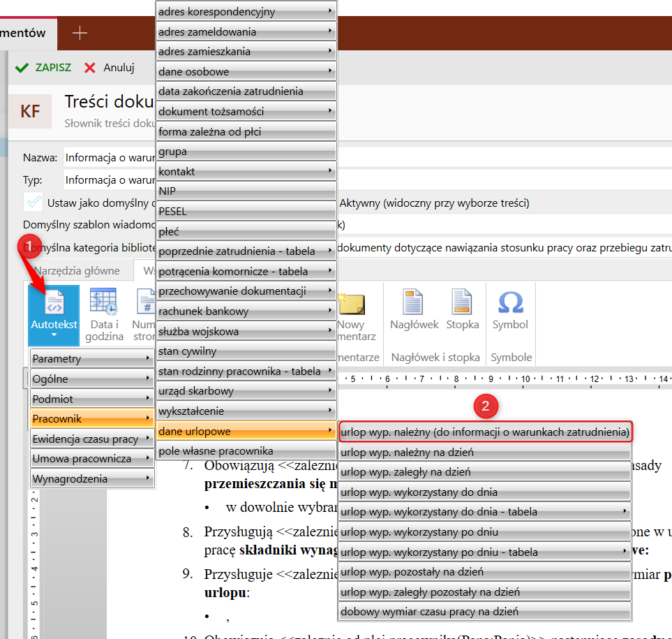Open the Autotekst dropdown button

coord(54,315)
